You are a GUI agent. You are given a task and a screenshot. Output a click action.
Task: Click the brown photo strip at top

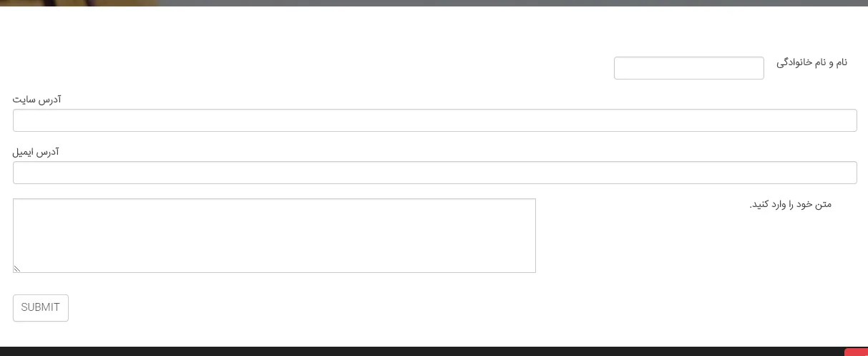tap(79, 3)
